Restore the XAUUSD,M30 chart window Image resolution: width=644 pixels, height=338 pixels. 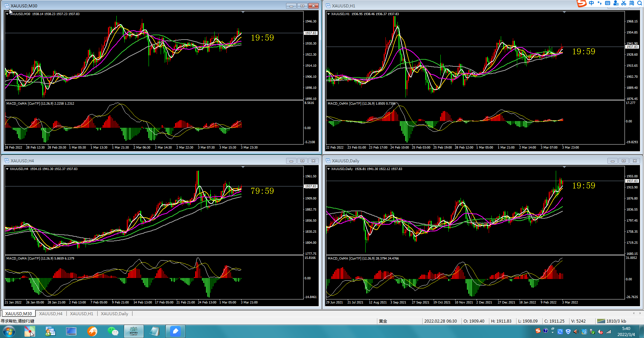(302, 6)
